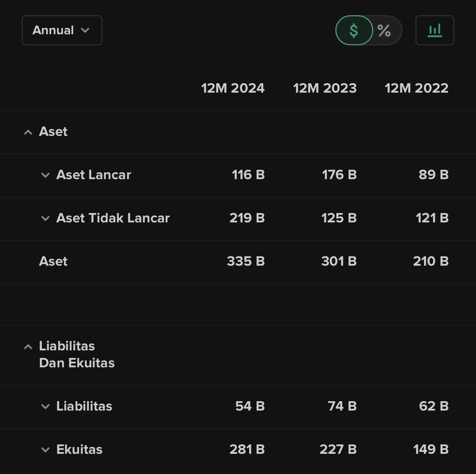
Task: Click the Aset Lancar label
Action: (93, 175)
